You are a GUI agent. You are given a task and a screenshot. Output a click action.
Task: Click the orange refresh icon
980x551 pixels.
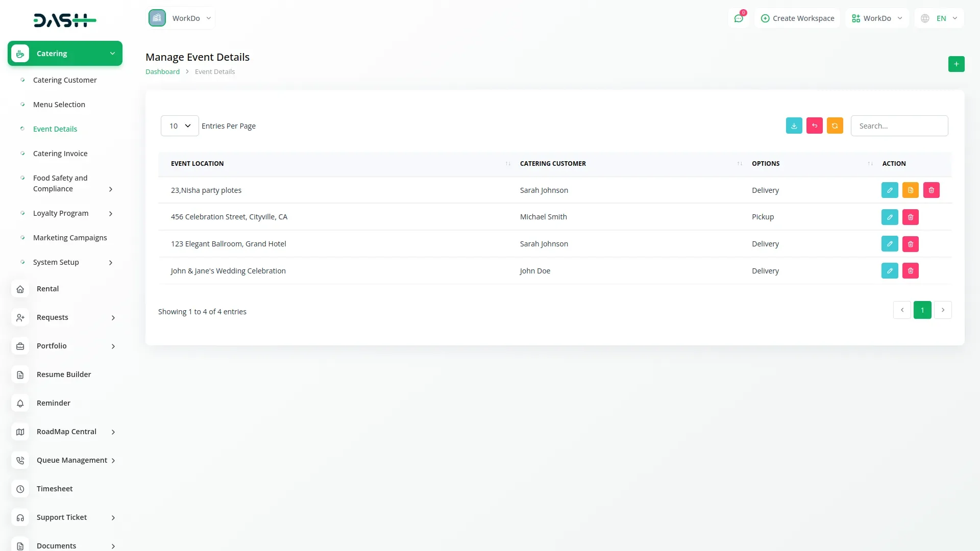(835, 126)
